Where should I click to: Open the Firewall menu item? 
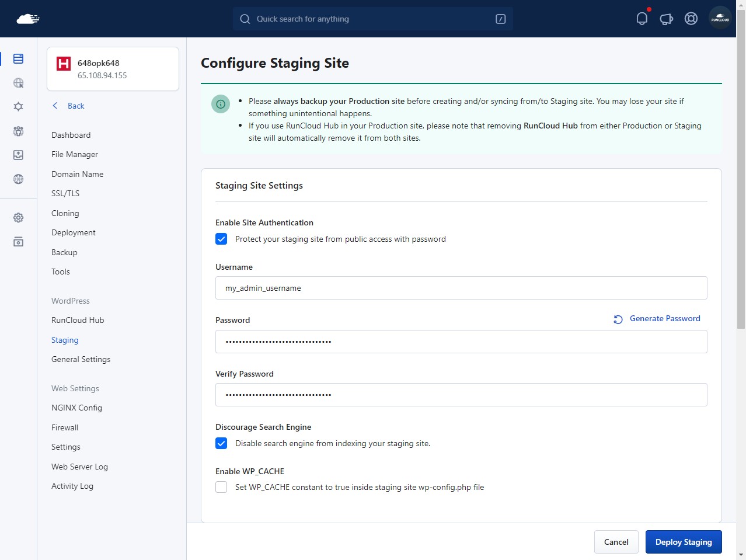tap(65, 427)
